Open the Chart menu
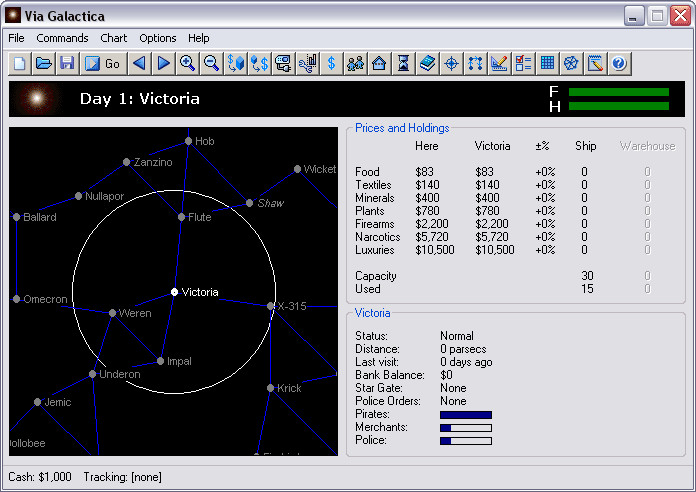Image resolution: width=696 pixels, height=492 pixels. click(114, 38)
